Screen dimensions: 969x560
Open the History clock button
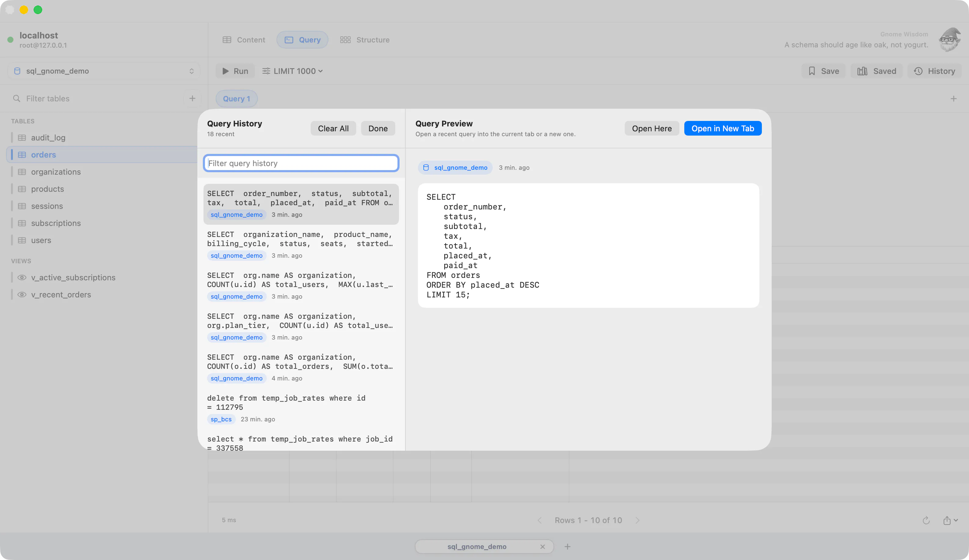coord(935,71)
